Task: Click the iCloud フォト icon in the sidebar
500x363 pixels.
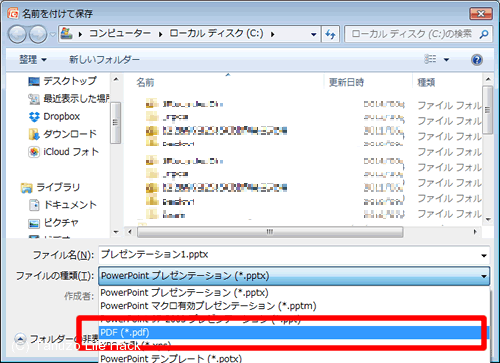Action: click(x=34, y=152)
